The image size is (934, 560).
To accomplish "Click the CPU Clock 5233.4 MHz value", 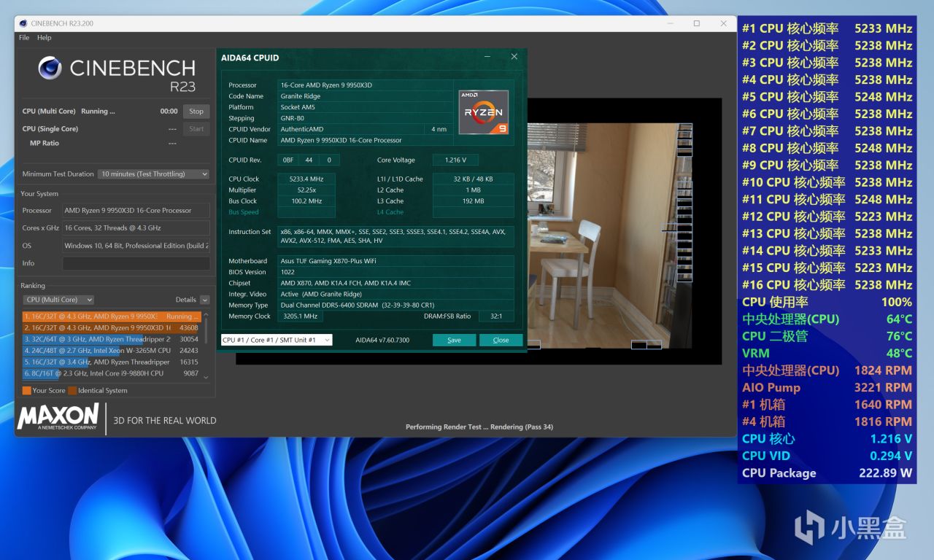I will (306, 179).
